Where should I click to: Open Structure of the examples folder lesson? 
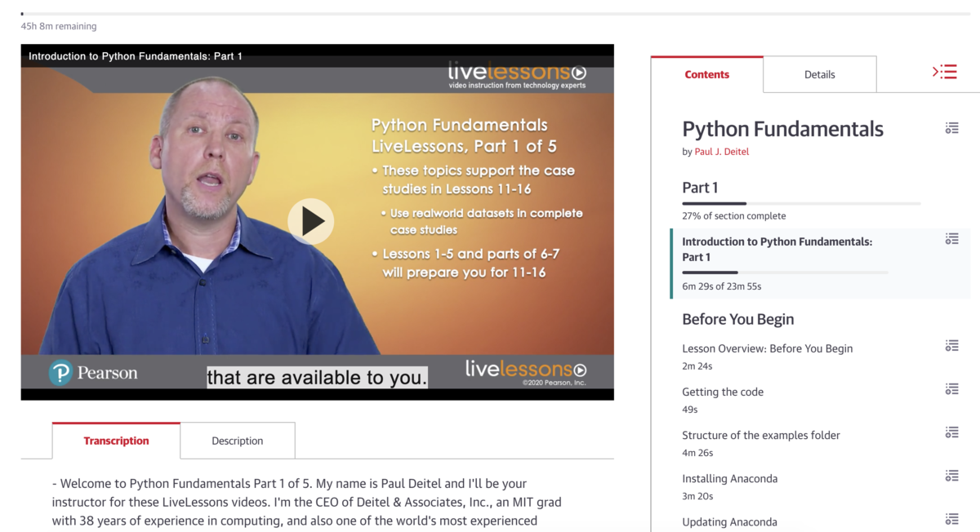[x=761, y=435]
